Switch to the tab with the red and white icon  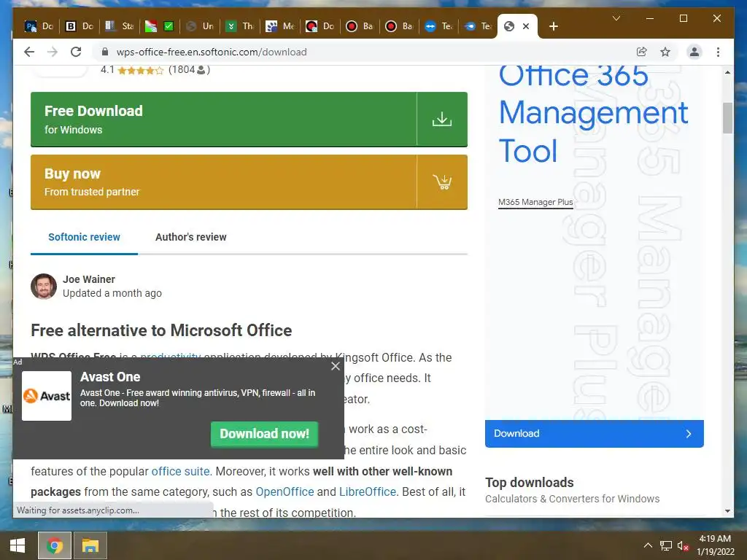click(x=150, y=26)
